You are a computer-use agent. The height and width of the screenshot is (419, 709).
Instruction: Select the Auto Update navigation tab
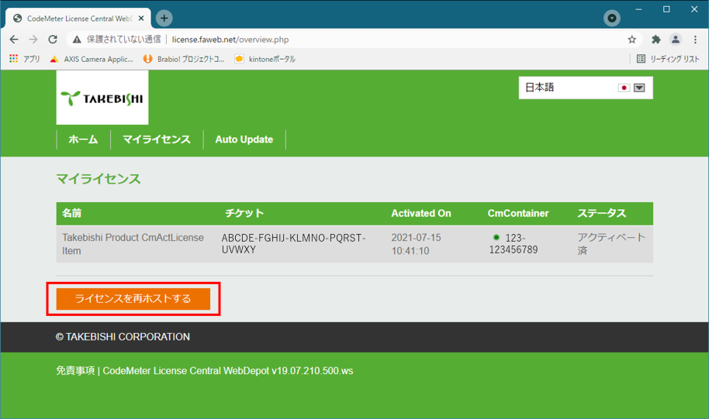pyautogui.click(x=244, y=139)
